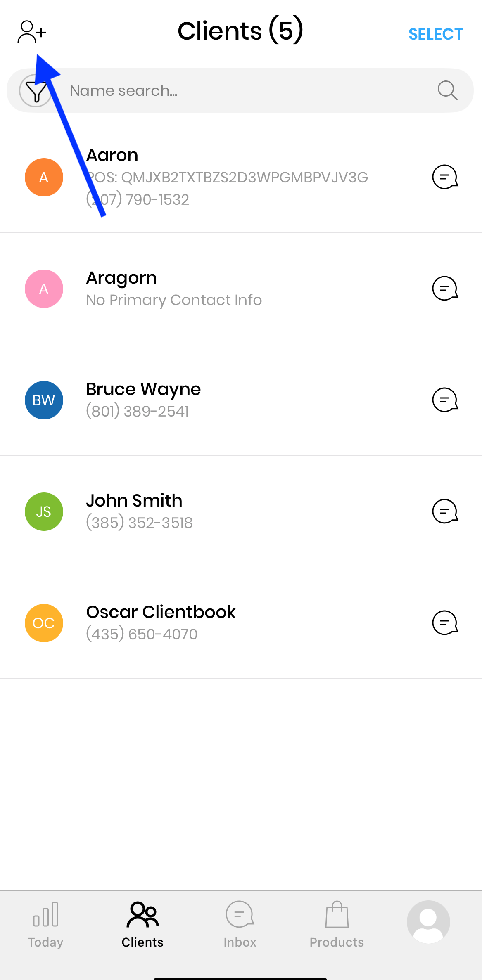The width and height of the screenshot is (482, 980).
Task: Select the Clients tab
Action: (142, 926)
